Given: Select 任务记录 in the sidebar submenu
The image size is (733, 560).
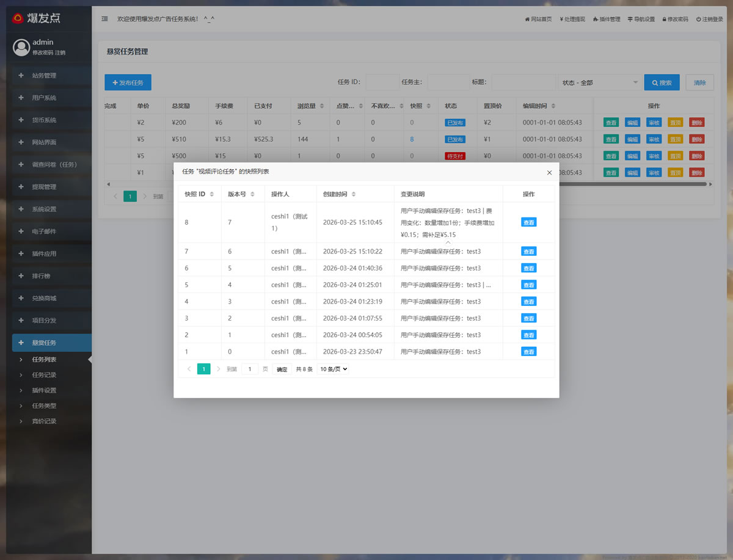Looking at the screenshot, I should [x=44, y=375].
